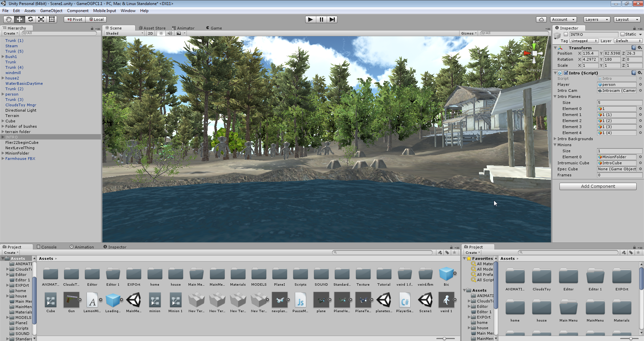
Task: Select the Move tool
Action: [19, 19]
